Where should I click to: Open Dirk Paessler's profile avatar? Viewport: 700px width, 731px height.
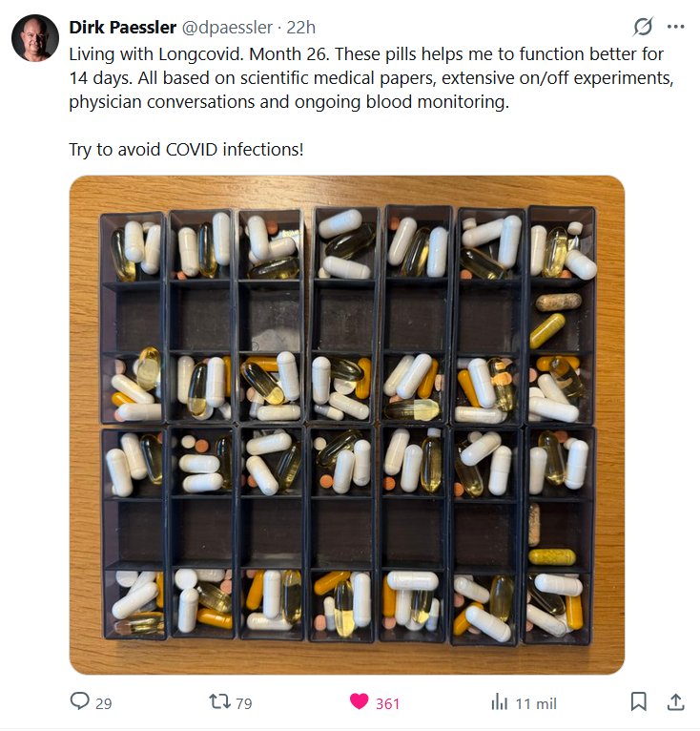point(35,38)
